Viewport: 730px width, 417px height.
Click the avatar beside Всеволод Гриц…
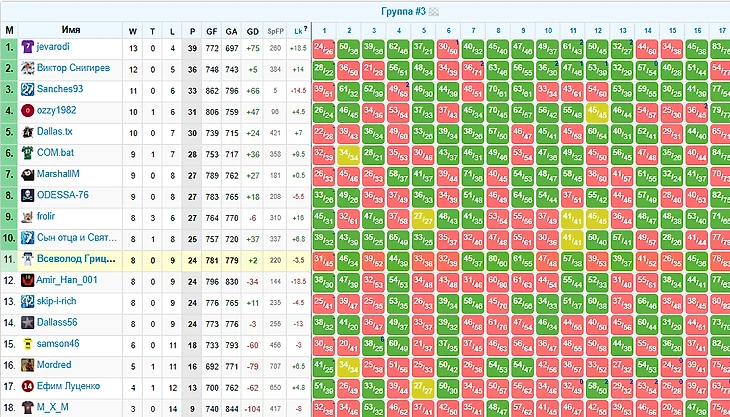27,259
